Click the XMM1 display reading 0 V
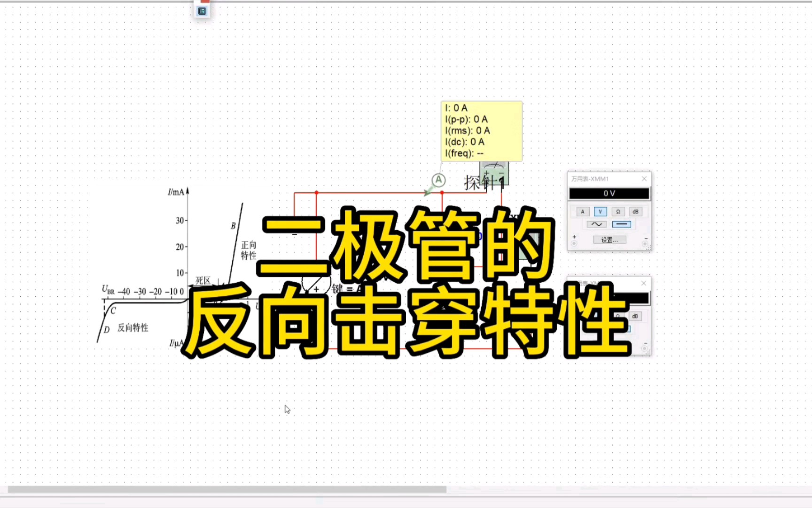 pyautogui.click(x=609, y=193)
